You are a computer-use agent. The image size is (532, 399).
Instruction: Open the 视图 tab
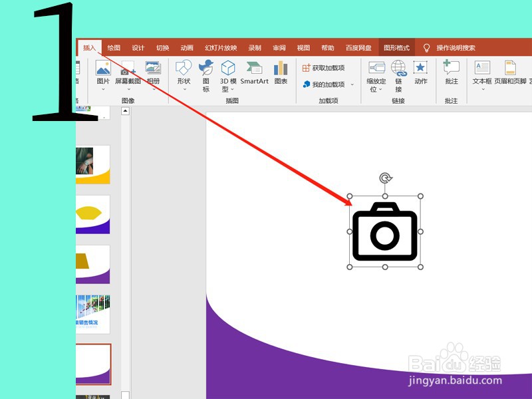tap(303, 48)
